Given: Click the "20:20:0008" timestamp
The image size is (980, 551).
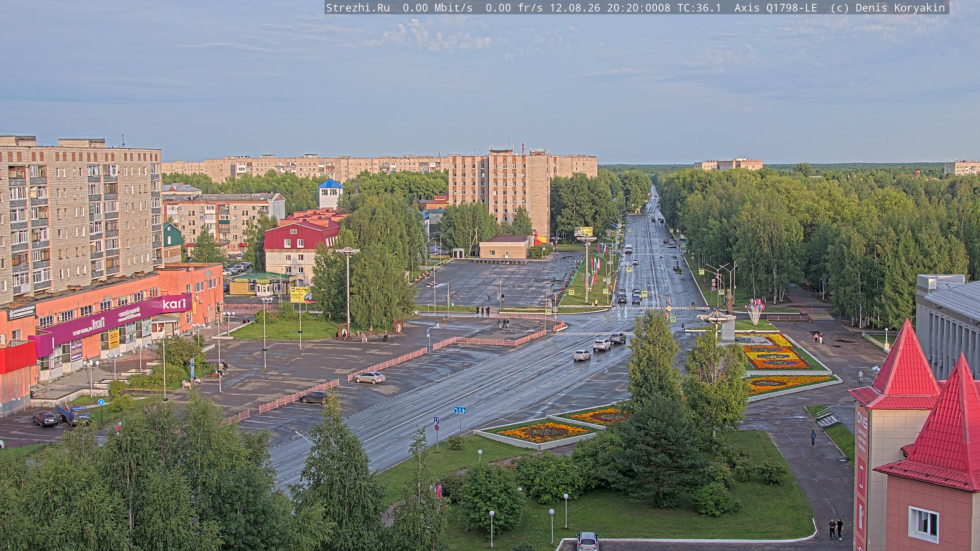Looking at the screenshot, I should (639, 8).
